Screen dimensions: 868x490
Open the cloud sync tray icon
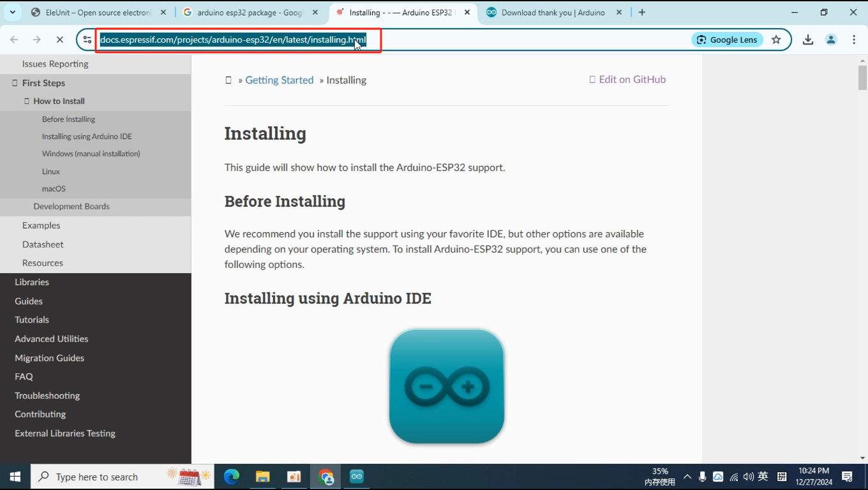pos(718,477)
